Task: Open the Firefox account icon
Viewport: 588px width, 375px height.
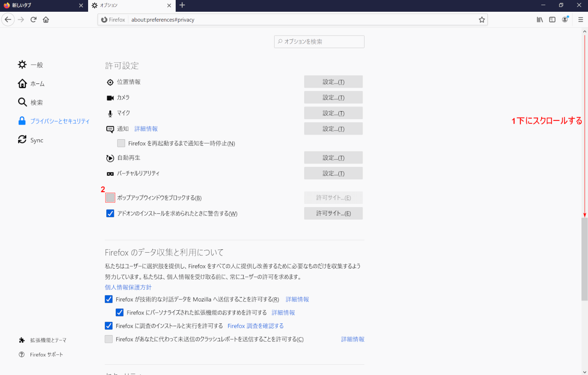Action: (565, 20)
